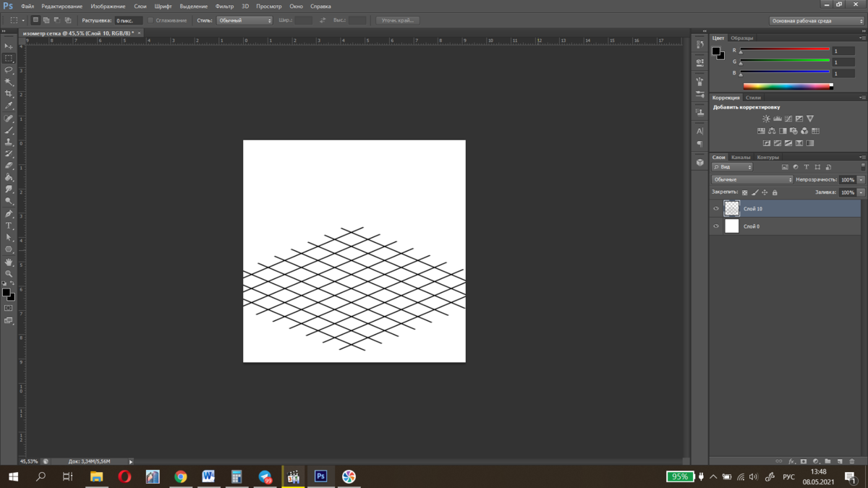Add a Photo Filter adjustment
868x488 pixels.
click(793, 131)
